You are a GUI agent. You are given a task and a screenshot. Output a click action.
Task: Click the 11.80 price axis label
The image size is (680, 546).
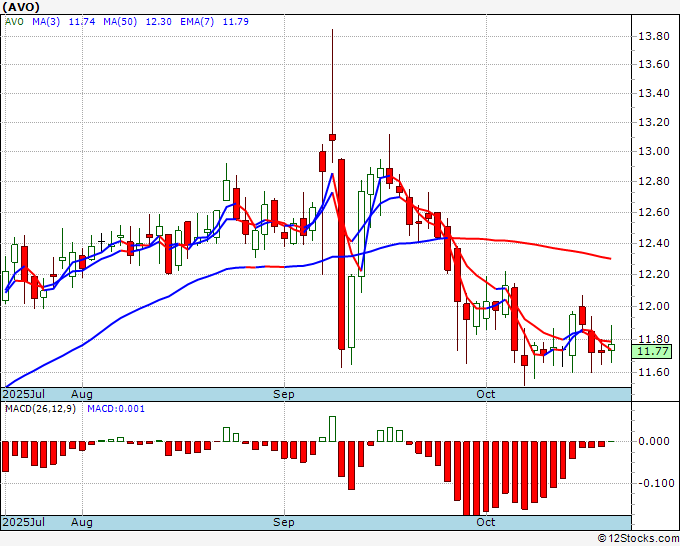(x=654, y=339)
